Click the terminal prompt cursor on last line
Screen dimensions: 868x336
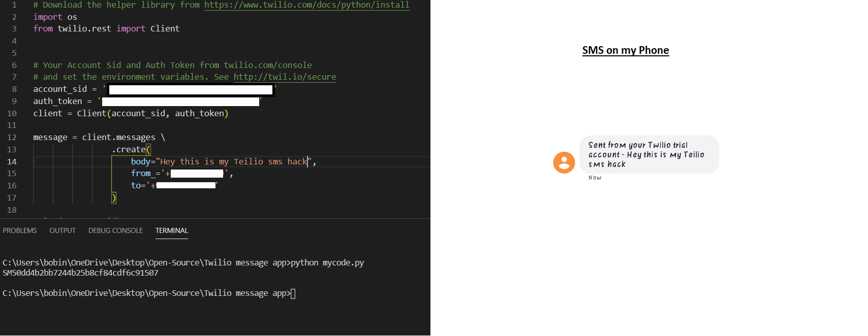tap(293, 293)
